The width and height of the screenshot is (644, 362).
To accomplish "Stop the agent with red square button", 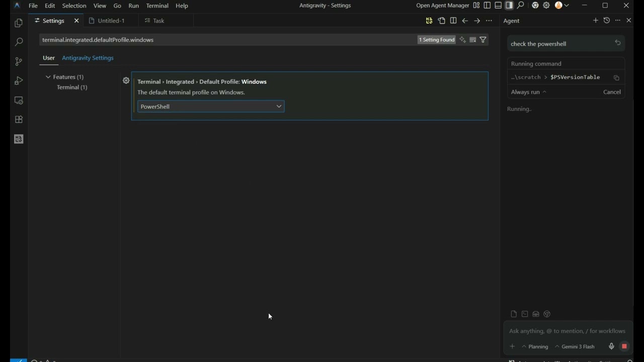I will [624, 346].
